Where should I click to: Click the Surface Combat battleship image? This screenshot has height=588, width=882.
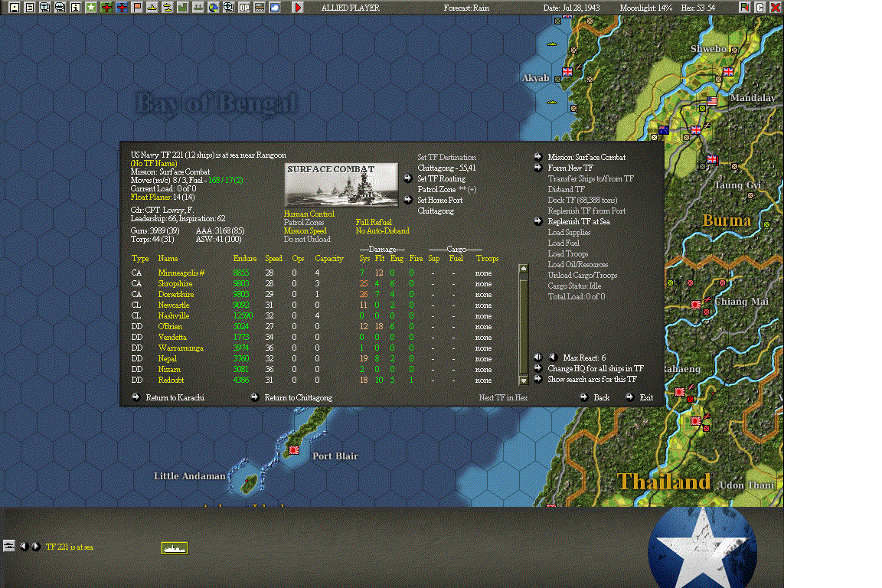[x=341, y=185]
